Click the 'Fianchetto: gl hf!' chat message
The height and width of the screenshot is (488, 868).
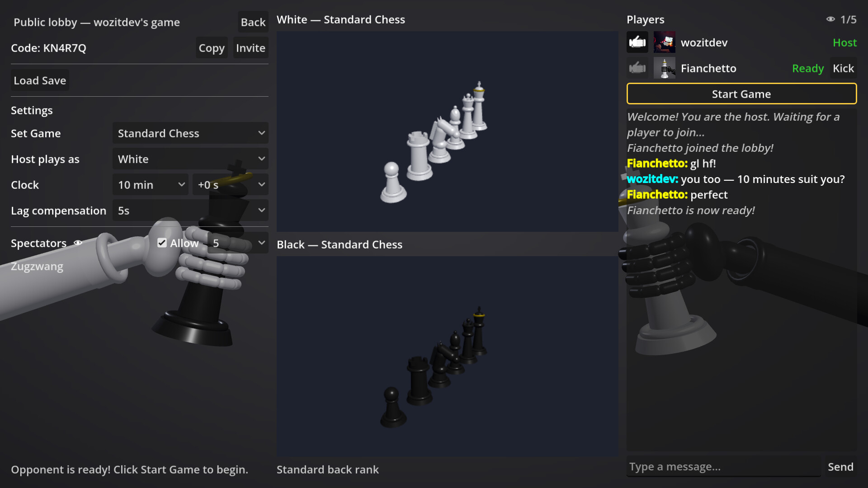[x=671, y=164]
